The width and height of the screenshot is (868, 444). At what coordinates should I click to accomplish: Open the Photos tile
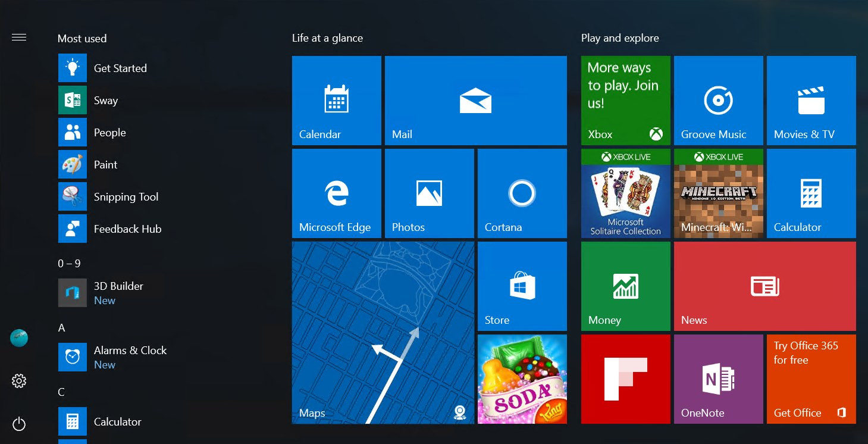(x=429, y=193)
